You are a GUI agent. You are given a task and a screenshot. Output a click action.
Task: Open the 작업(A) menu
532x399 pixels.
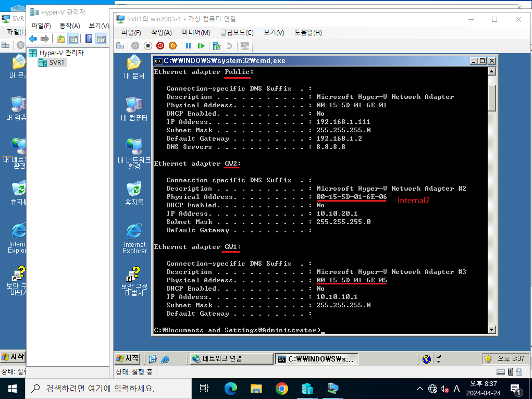162,33
